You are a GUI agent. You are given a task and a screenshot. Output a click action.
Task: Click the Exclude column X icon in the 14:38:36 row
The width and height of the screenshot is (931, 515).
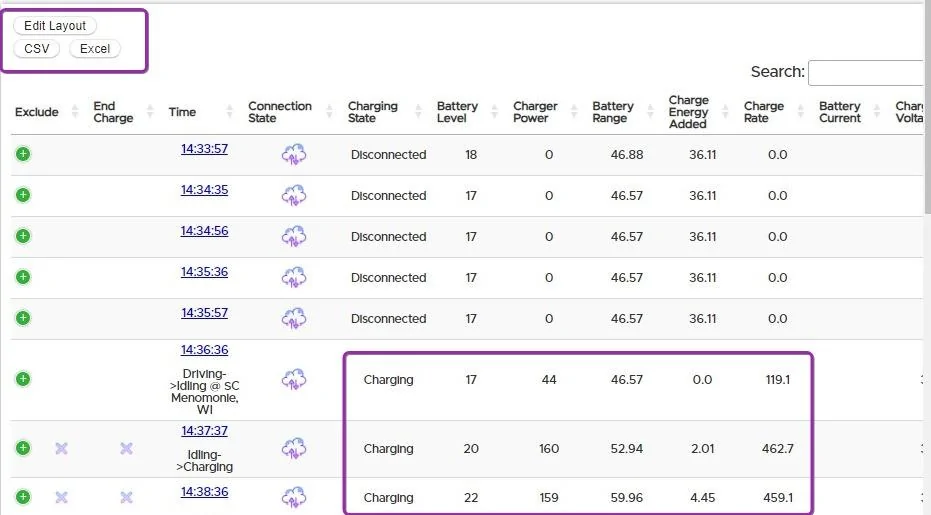point(61,497)
